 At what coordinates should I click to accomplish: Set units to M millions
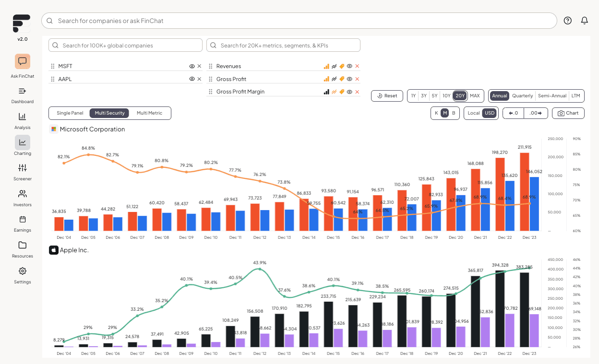click(445, 113)
